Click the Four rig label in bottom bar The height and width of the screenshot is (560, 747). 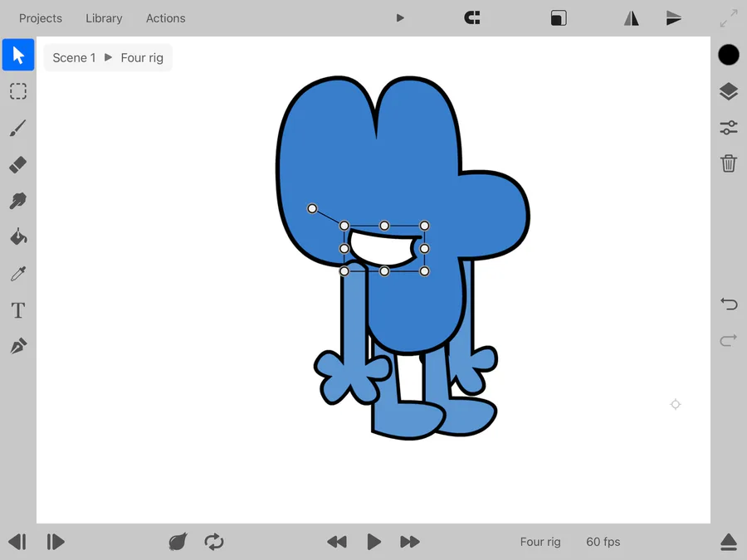pos(540,542)
